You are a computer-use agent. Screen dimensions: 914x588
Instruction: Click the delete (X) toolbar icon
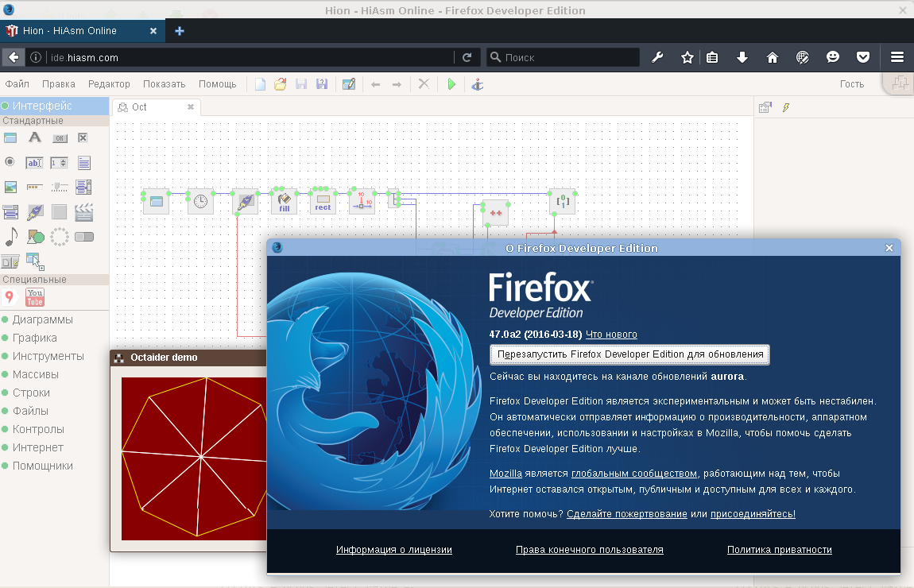(x=424, y=84)
